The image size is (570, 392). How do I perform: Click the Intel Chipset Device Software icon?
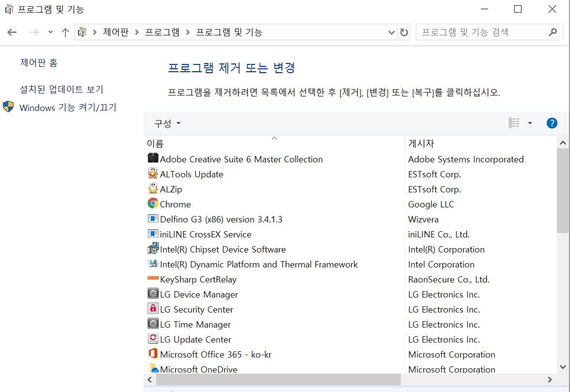tap(153, 249)
